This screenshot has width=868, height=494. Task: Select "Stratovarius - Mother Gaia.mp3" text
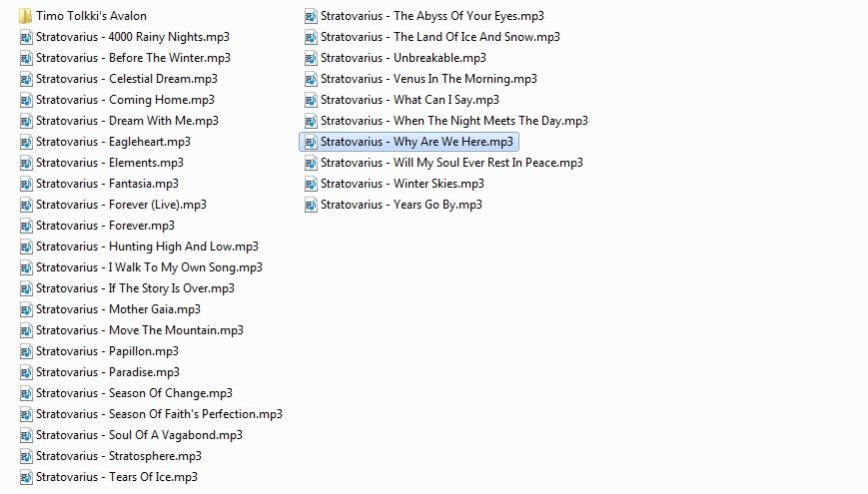tap(119, 310)
